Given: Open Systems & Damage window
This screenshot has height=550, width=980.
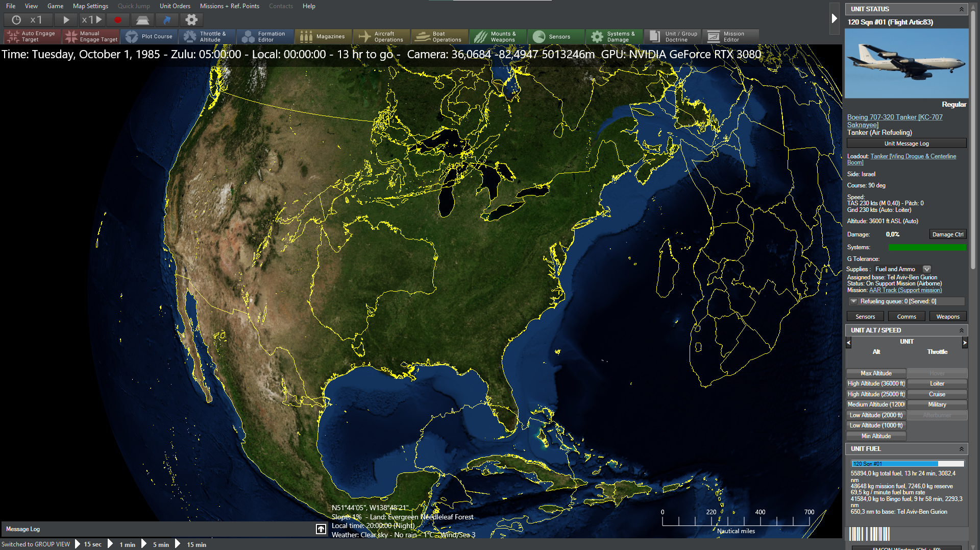Looking at the screenshot, I should coord(615,37).
